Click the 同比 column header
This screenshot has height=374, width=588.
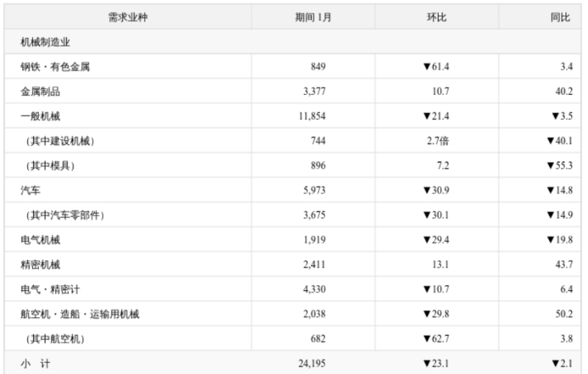(x=560, y=17)
